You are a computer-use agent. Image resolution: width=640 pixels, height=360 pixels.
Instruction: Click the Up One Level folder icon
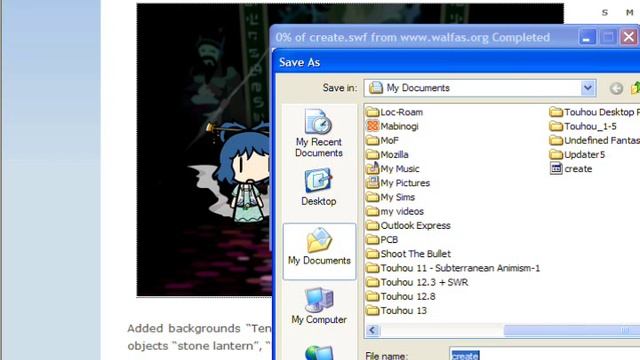(636, 88)
